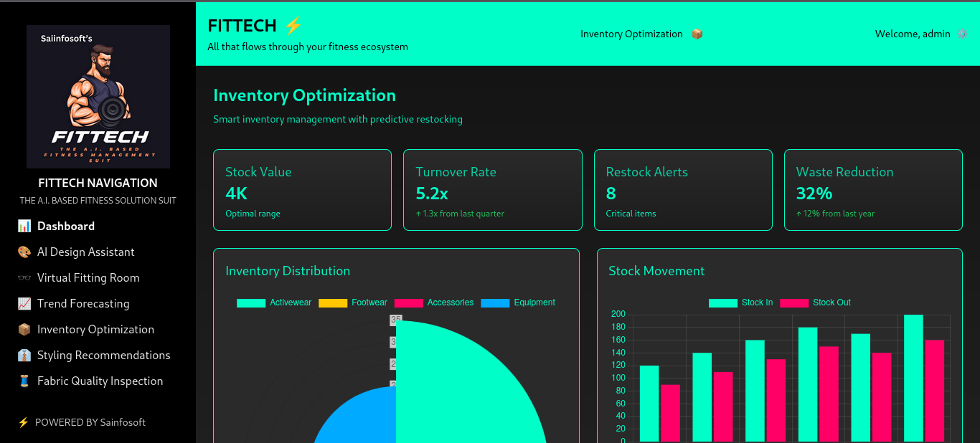This screenshot has height=443, width=980.
Task: Click the Styling Recommendations shirt icon
Action: click(x=24, y=356)
